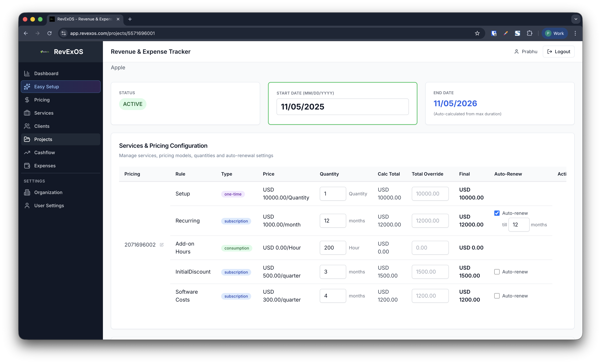Viewport: 601px width, 364px height.
Task: Go to the Expenses section in the sidebar
Action: 45,166
